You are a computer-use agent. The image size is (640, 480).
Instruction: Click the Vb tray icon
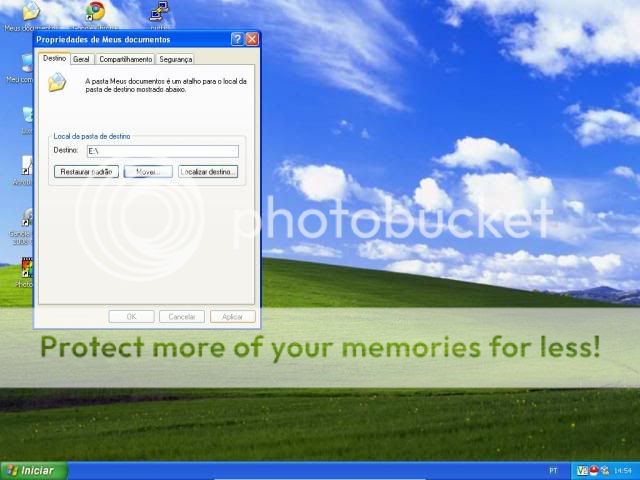(x=582, y=471)
